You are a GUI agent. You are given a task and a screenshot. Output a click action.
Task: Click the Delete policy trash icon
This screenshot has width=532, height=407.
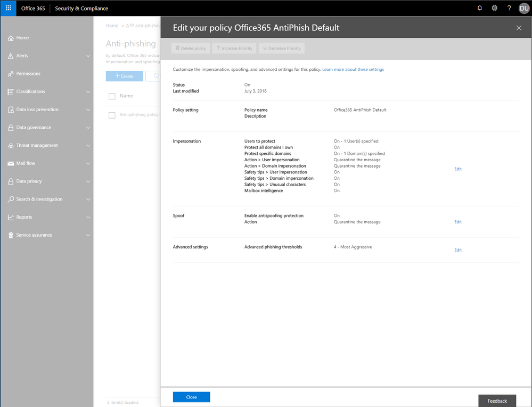click(x=177, y=48)
